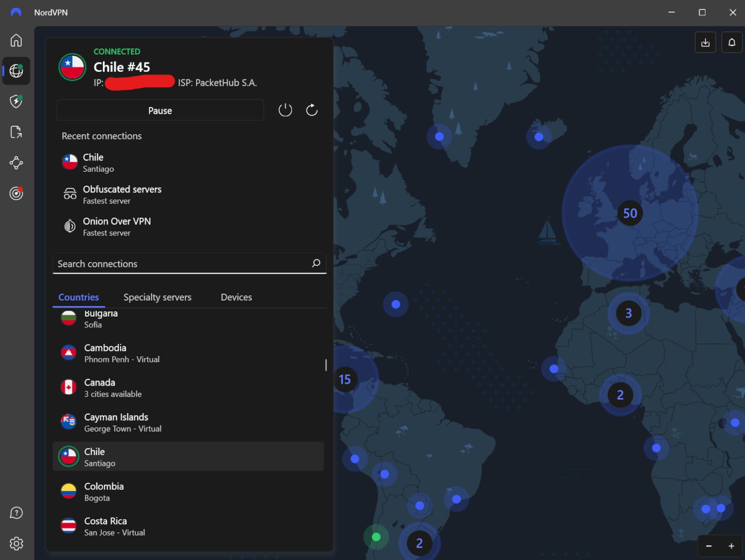
Task: Open Dark Web Monitor with red alert badge
Action: tap(16, 193)
